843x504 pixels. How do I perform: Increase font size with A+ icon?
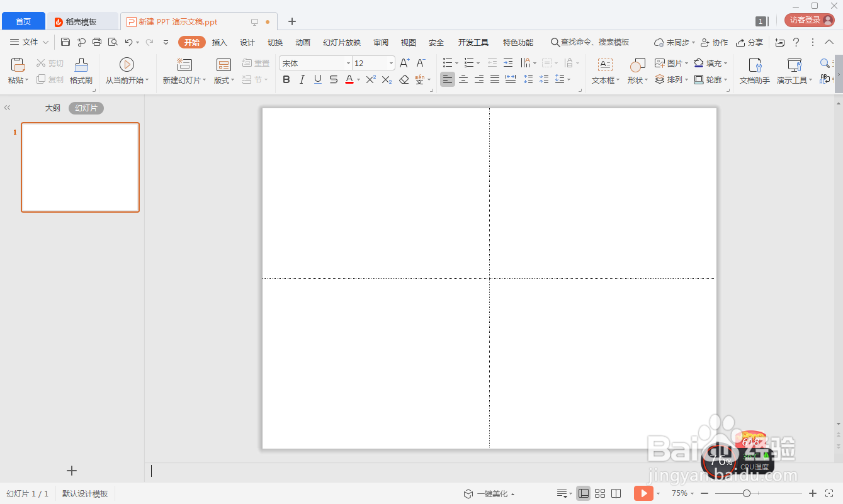[x=405, y=63]
